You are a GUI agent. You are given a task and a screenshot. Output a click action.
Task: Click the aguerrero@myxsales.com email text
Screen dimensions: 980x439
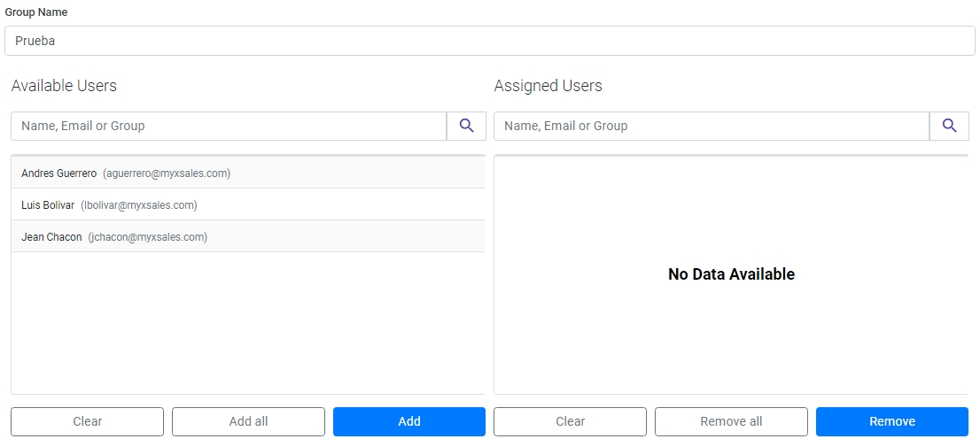pos(167,173)
